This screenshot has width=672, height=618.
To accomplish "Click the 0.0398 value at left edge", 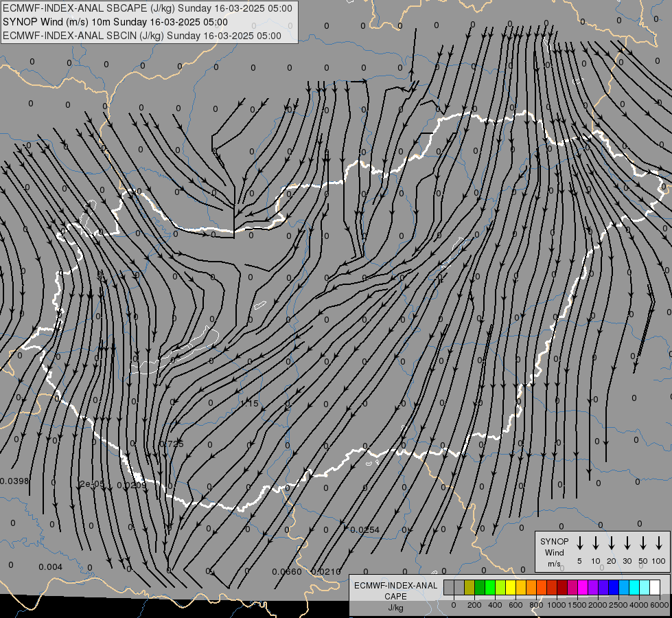I will point(14,481).
